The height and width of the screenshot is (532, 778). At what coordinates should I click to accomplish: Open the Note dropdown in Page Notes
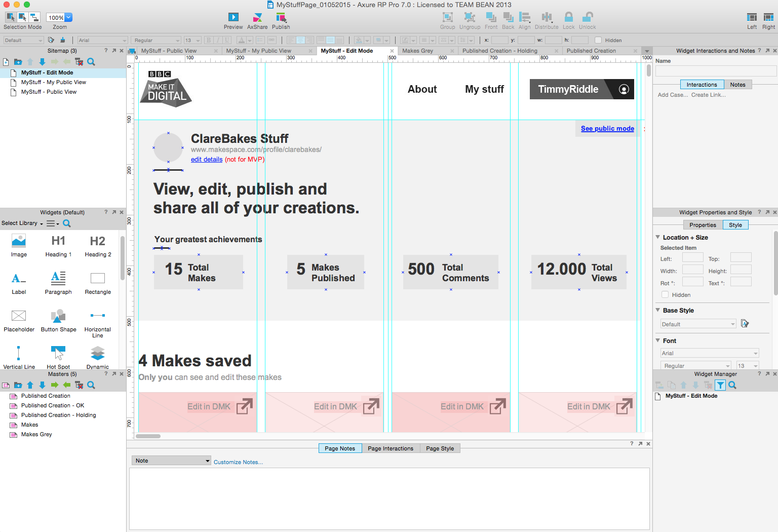pos(171,461)
